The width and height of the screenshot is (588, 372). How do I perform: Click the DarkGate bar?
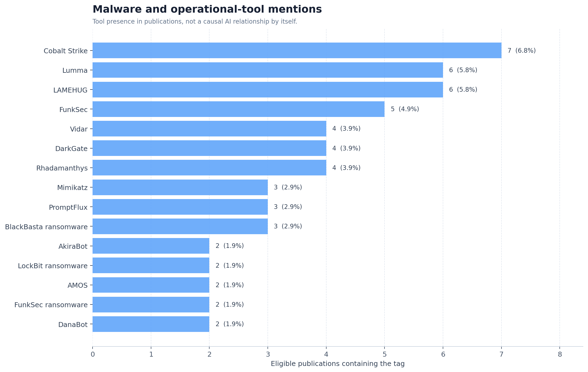point(209,148)
